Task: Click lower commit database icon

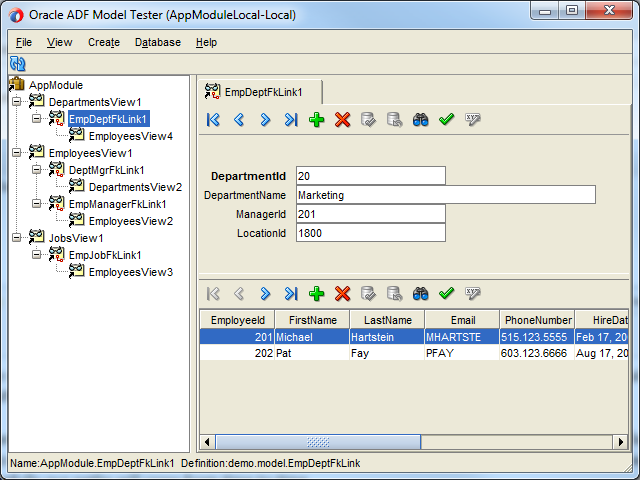Action: [368, 293]
